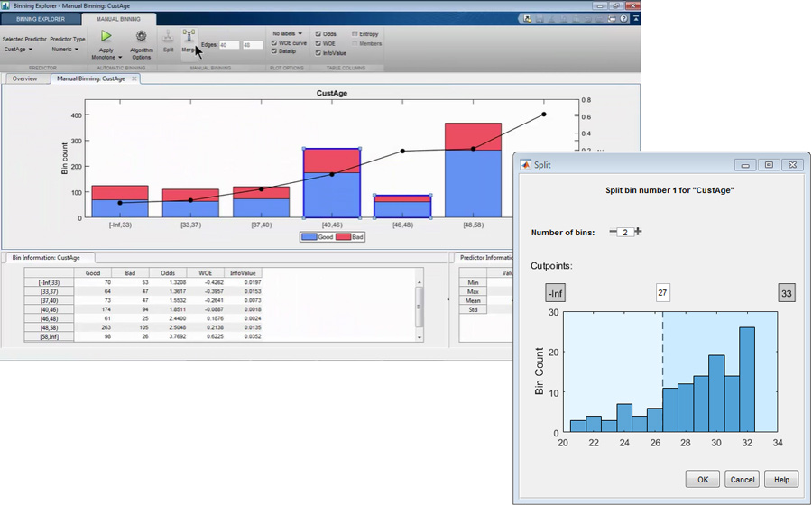This screenshot has width=812, height=505.
Task: Click the Split bin tool icon
Action: click(169, 36)
